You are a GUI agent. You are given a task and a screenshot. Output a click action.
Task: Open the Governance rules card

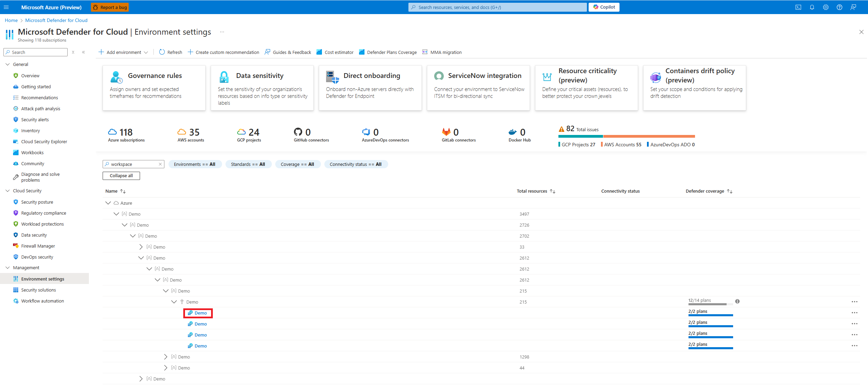[154, 88]
